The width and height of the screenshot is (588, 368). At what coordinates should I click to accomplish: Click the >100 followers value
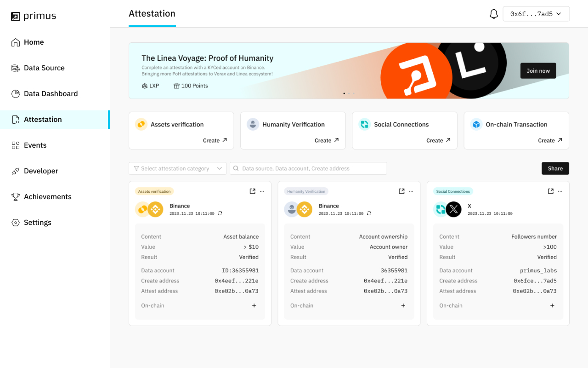[x=550, y=247]
